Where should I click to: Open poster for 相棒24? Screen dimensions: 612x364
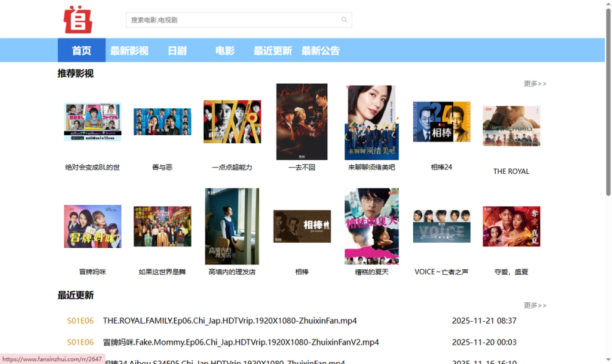(x=441, y=122)
